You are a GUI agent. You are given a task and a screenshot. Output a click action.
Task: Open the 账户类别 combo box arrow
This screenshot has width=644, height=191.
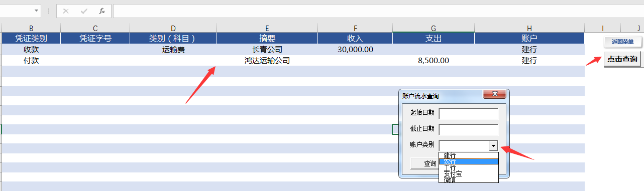[493, 146]
